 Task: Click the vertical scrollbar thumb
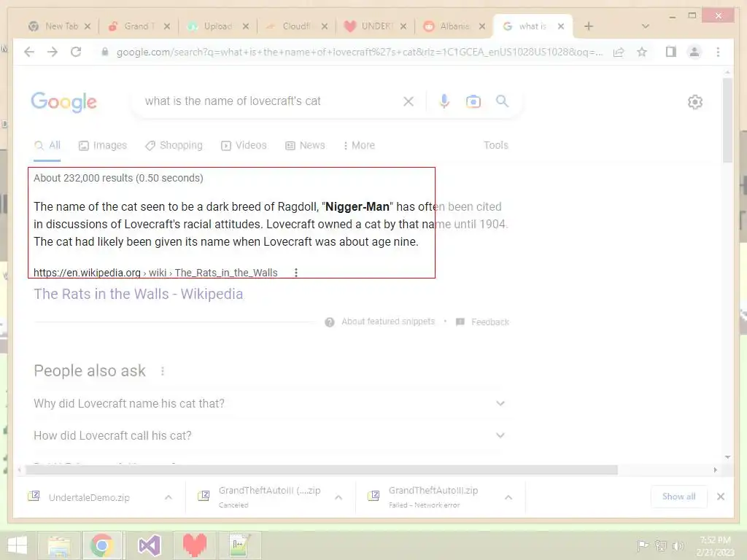point(727,120)
